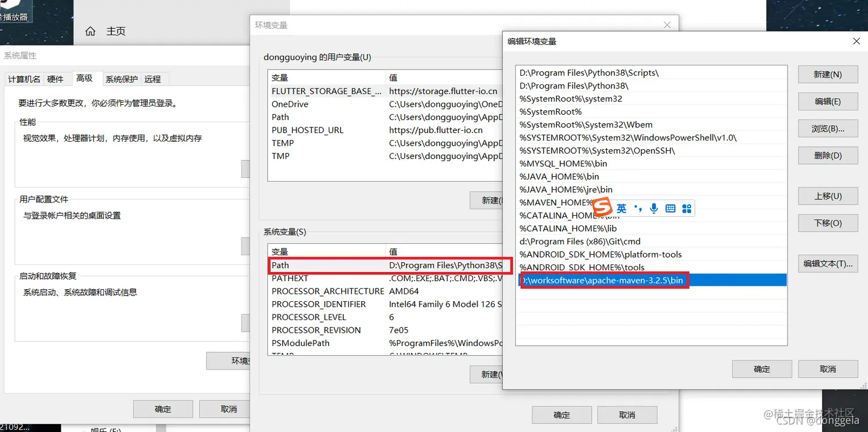Move entry down with 下移(O)

point(828,223)
